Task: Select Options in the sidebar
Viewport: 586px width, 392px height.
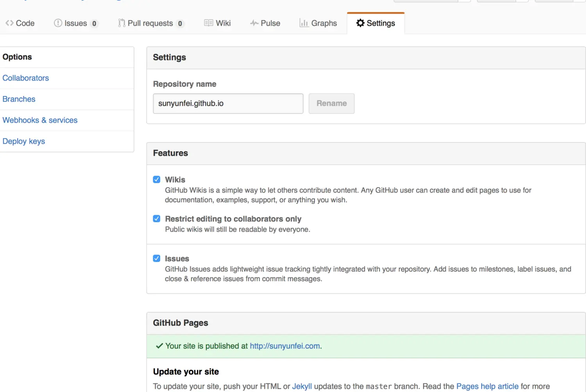Action: [x=67, y=57]
